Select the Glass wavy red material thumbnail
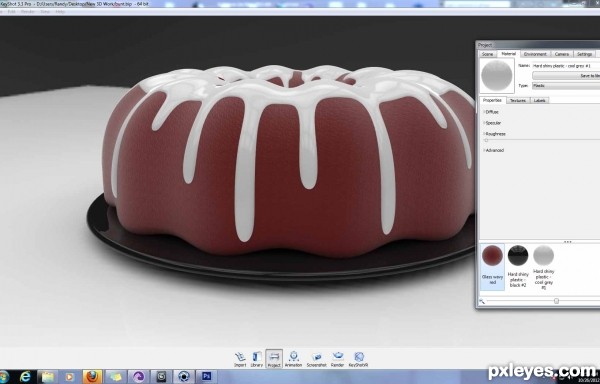 click(492, 267)
